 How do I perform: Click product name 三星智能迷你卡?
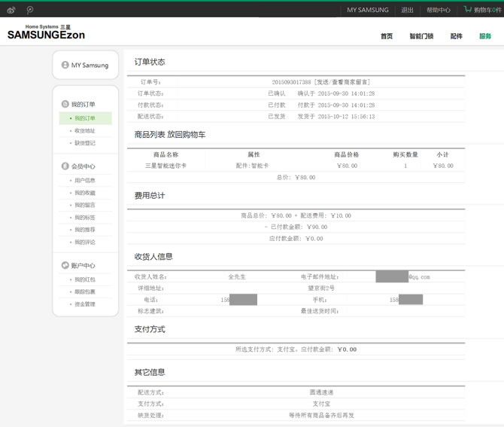(x=165, y=166)
